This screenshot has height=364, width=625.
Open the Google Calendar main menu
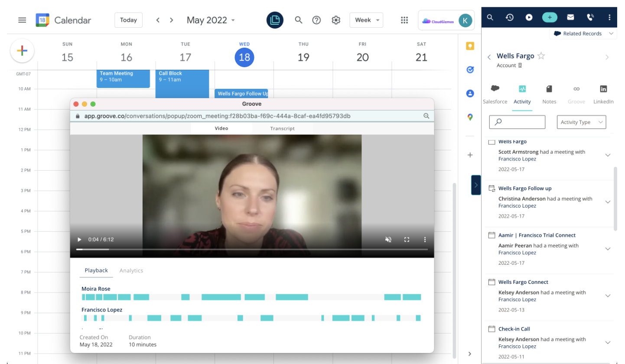coord(22,20)
